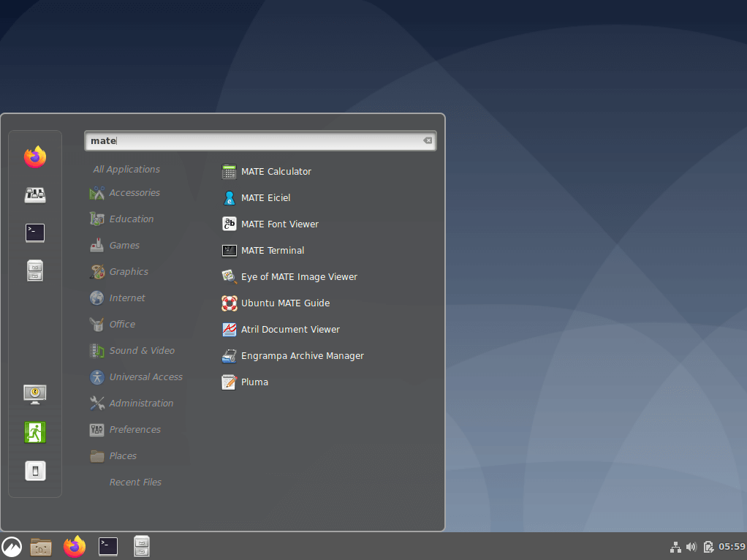Open Firefox from the favorites sidebar
Viewport: 747px width, 560px height.
pyautogui.click(x=35, y=156)
